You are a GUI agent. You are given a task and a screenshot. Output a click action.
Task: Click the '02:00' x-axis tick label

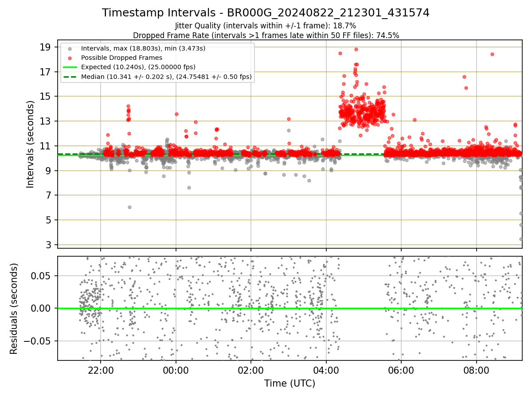(x=251, y=370)
